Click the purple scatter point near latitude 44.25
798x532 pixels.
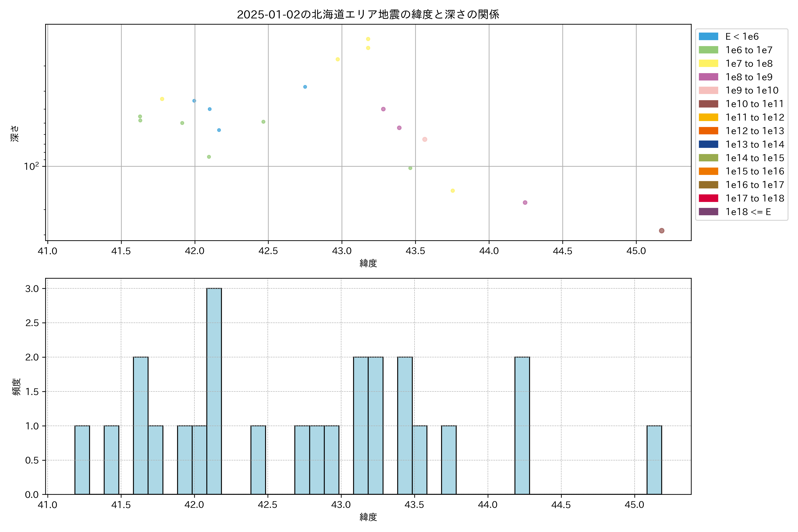(x=525, y=203)
